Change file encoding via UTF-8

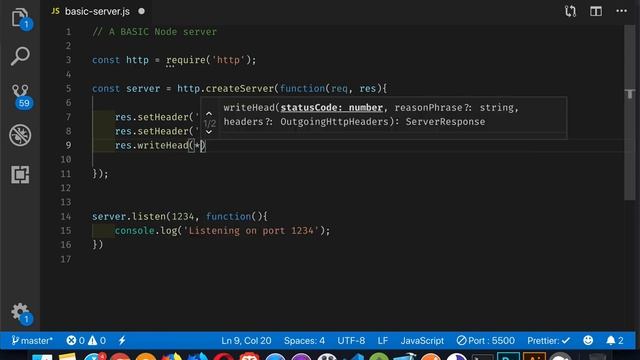(x=351, y=340)
